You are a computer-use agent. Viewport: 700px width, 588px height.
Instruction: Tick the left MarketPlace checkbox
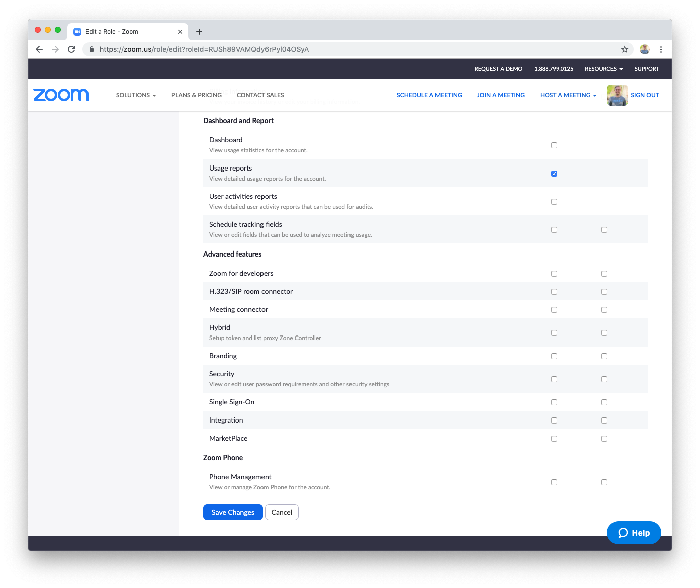[x=554, y=439]
